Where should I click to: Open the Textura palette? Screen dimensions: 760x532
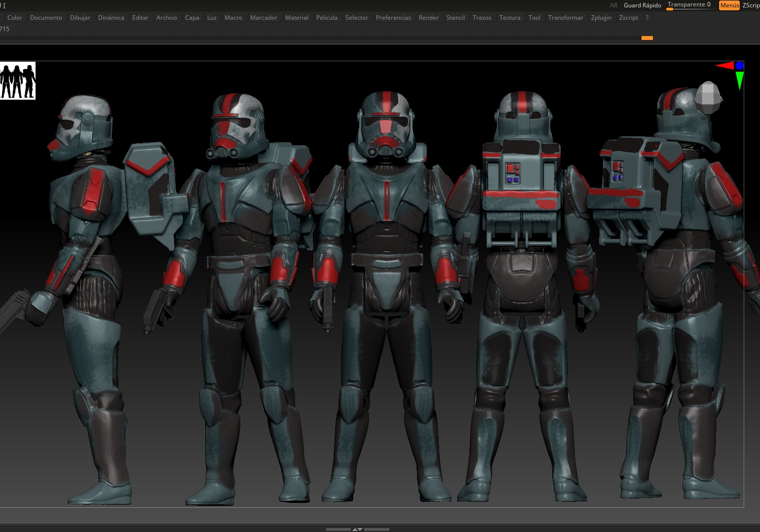point(510,18)
